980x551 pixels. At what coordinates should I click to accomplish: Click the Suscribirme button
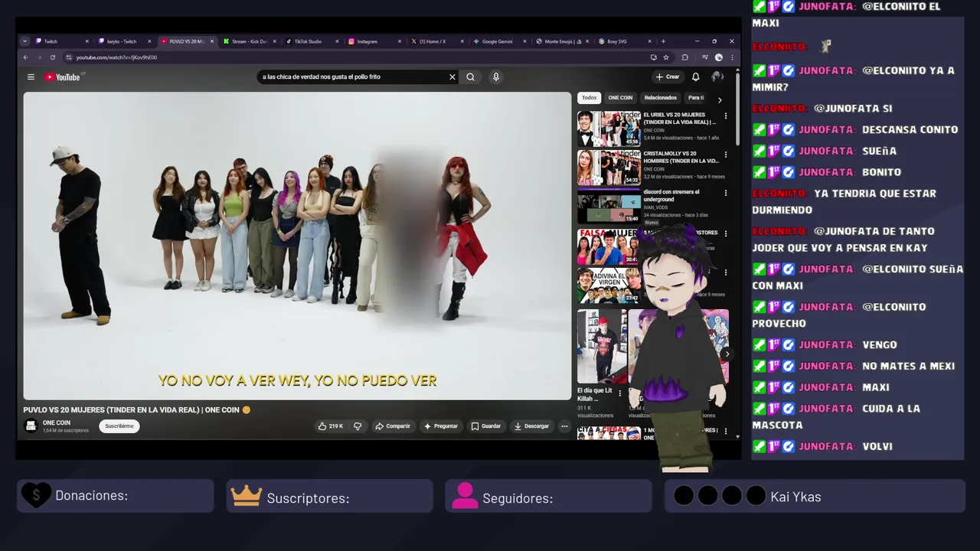click(119, 426)
